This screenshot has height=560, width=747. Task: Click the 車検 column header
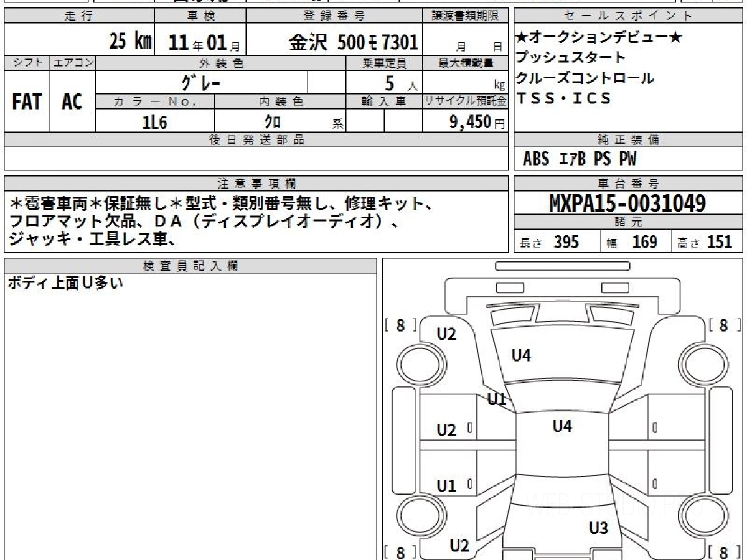click(x=200, y=16)
